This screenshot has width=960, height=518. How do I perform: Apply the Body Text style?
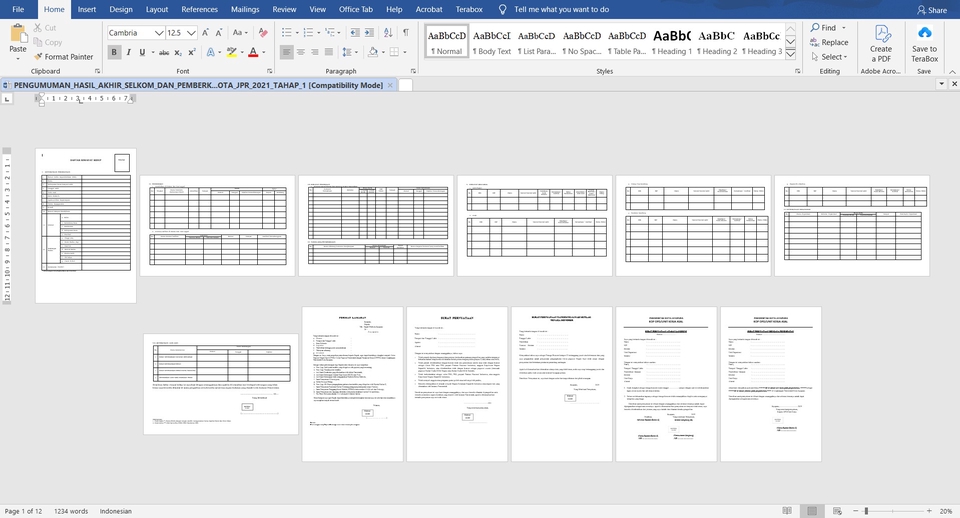pos(492,42)
